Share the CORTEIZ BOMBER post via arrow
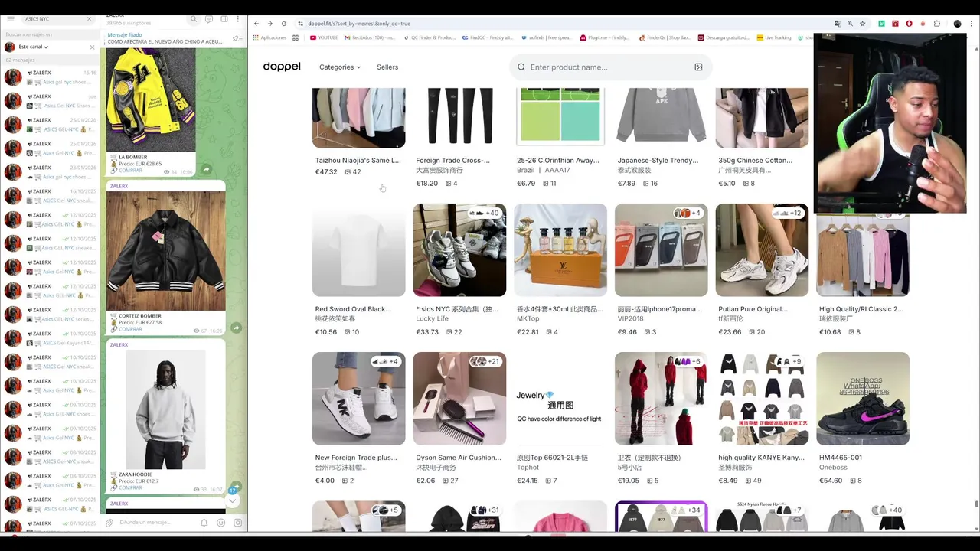 point(236,328)
